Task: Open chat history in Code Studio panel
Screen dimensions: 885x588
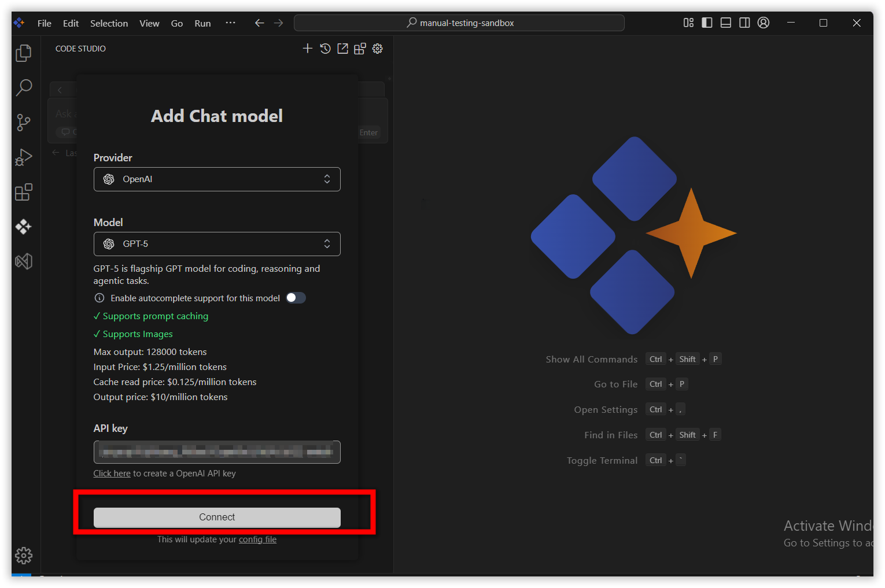Action: (x=325, y=49)
